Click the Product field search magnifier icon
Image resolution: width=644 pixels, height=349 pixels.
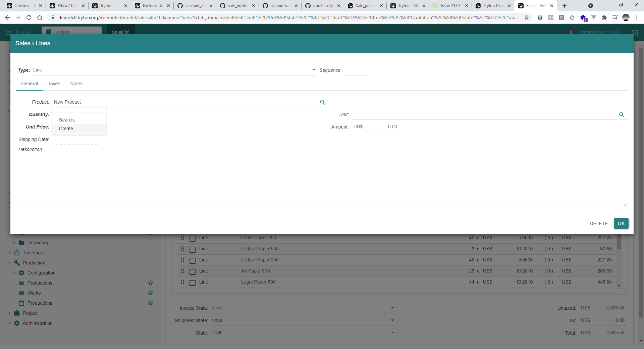[322, 102]
